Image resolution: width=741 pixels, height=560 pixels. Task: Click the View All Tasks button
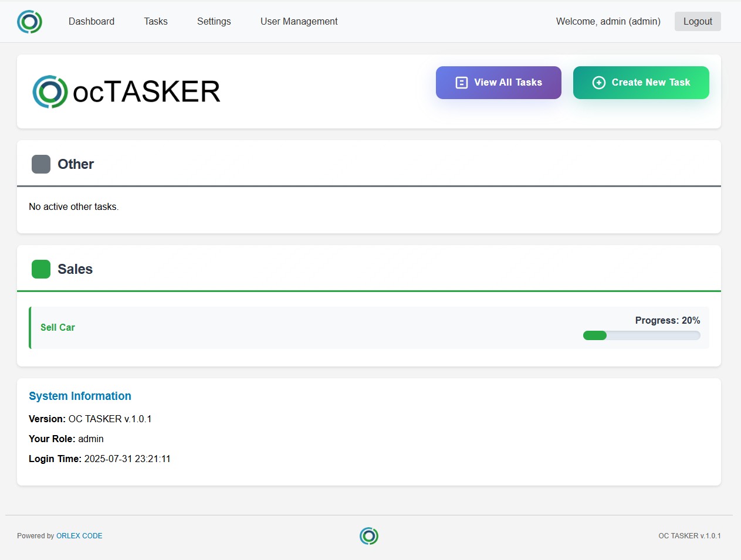click(x=498, y=83)
